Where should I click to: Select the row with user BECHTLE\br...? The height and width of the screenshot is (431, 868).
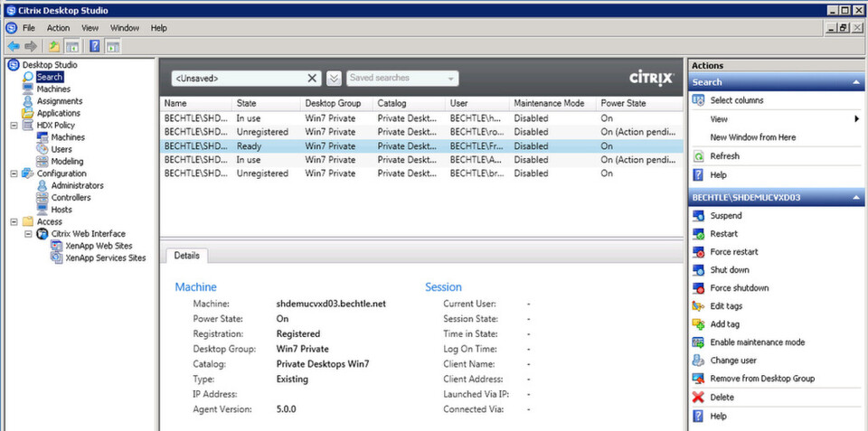(421, 173)
